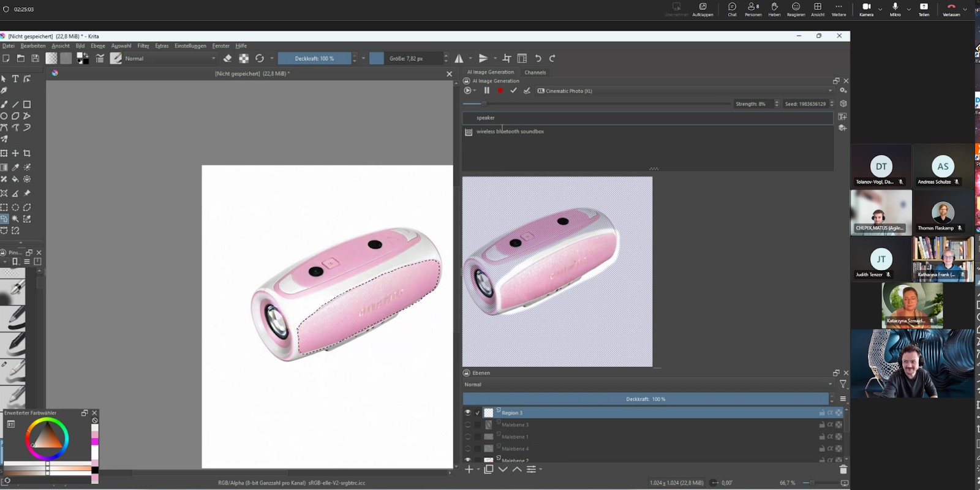This screenshot has height=490, width=980.
Task: Click the speaker prompt text field
Action: click(x=647, y=118)
